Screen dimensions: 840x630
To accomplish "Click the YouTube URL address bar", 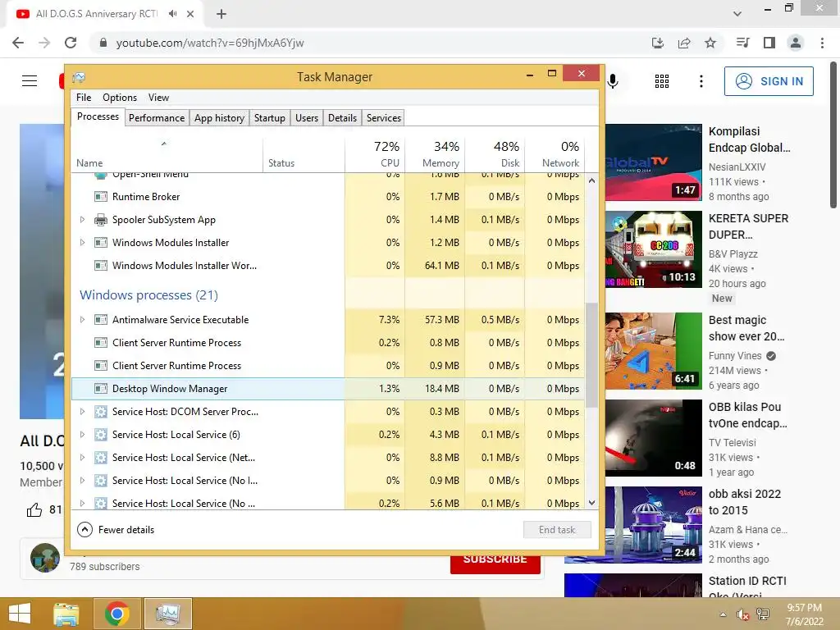I will pos(370,43).
